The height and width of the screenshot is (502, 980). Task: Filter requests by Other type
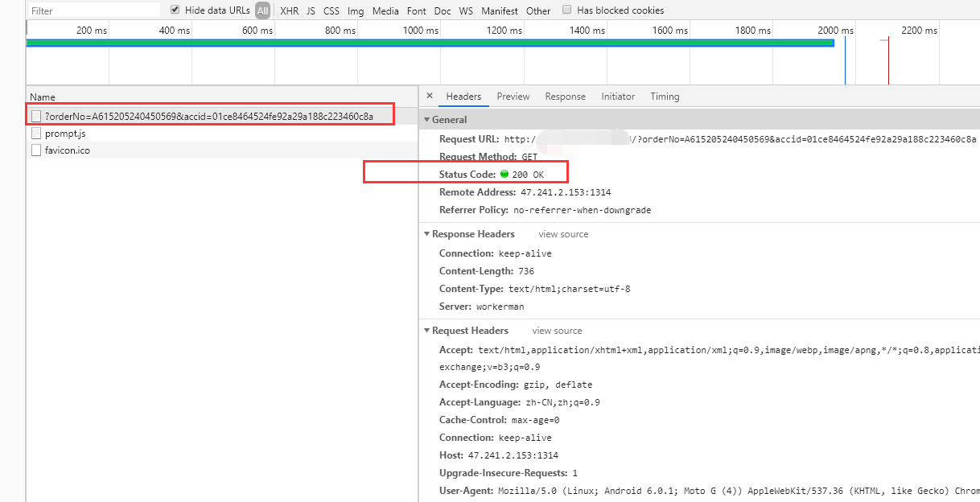pos(538,10)
